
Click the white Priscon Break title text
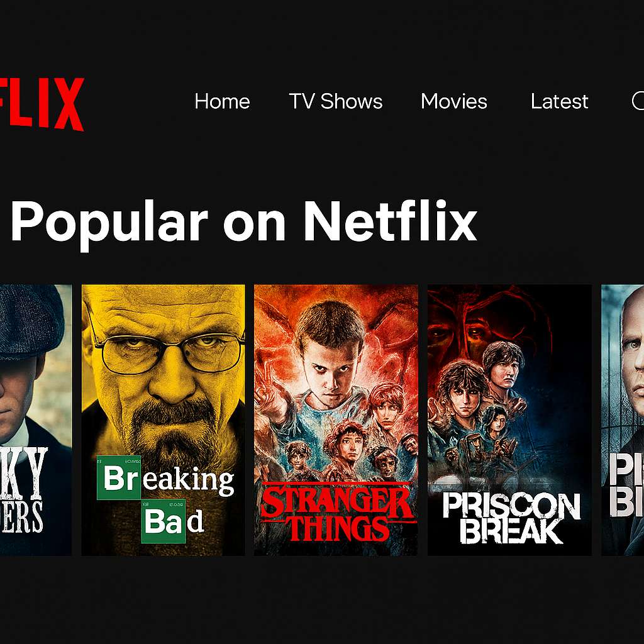coord(511,518)
